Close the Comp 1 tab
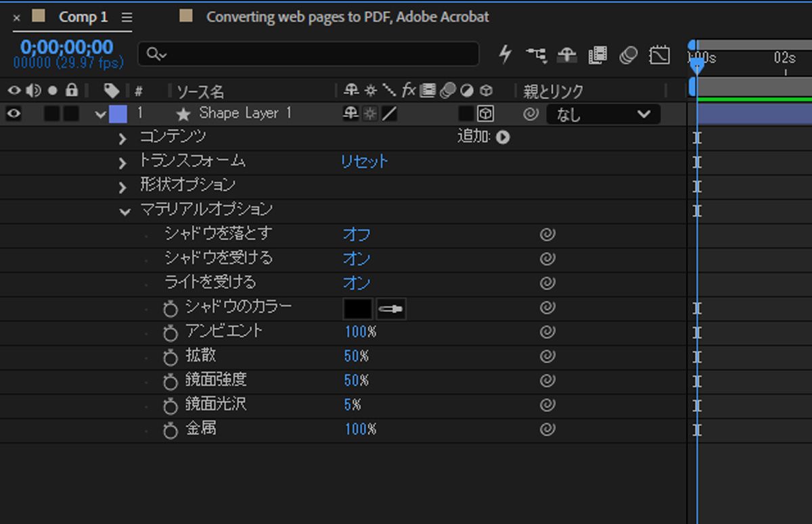 17,18
